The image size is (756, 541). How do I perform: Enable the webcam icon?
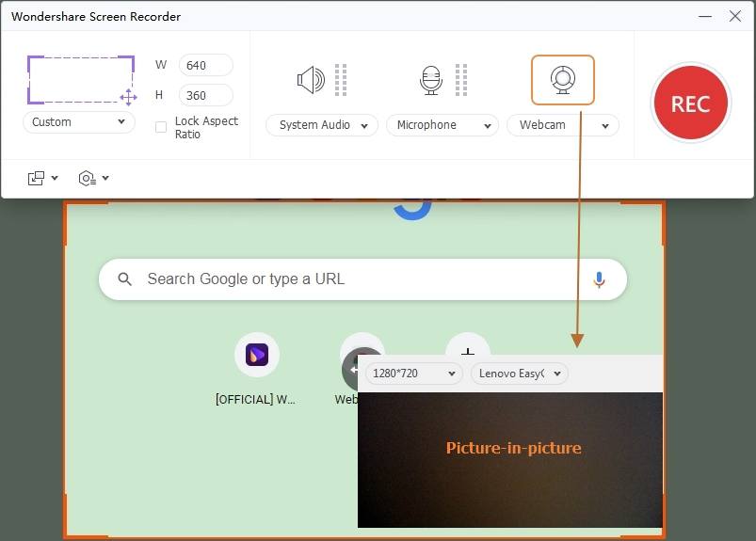[x=563, y=80]
